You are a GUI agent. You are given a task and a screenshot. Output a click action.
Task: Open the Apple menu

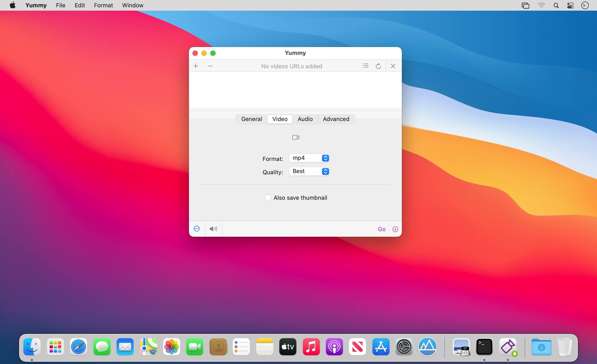(13, 5)
